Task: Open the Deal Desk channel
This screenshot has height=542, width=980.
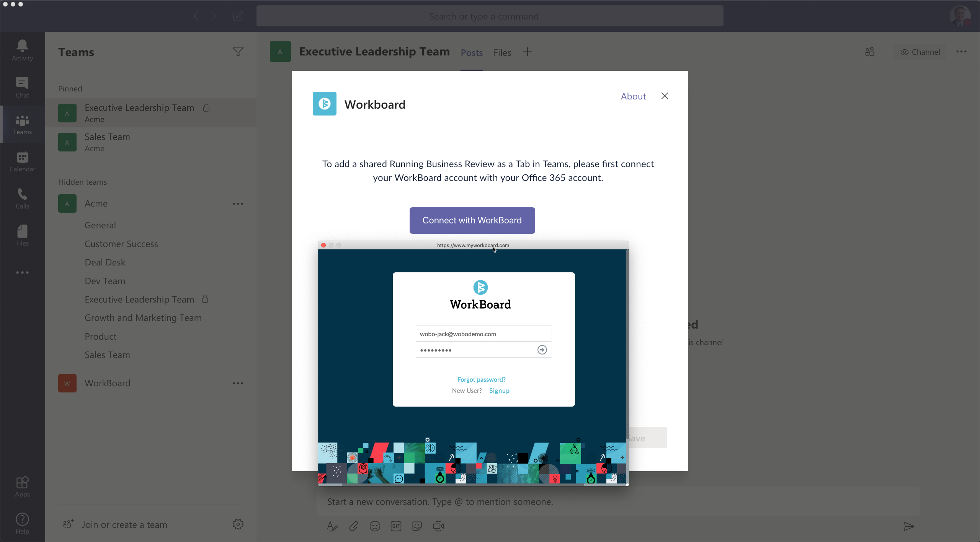Action: click(x=105, y=262)
